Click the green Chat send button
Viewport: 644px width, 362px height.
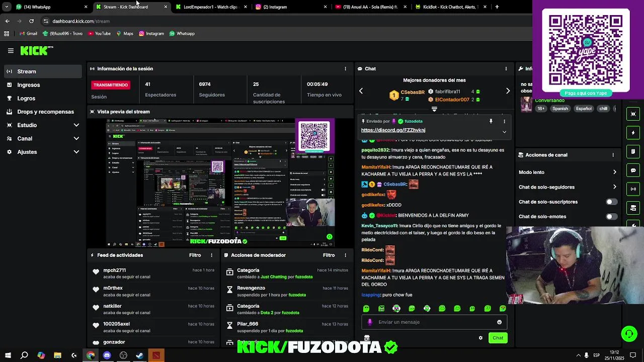(x=498, y=338)
